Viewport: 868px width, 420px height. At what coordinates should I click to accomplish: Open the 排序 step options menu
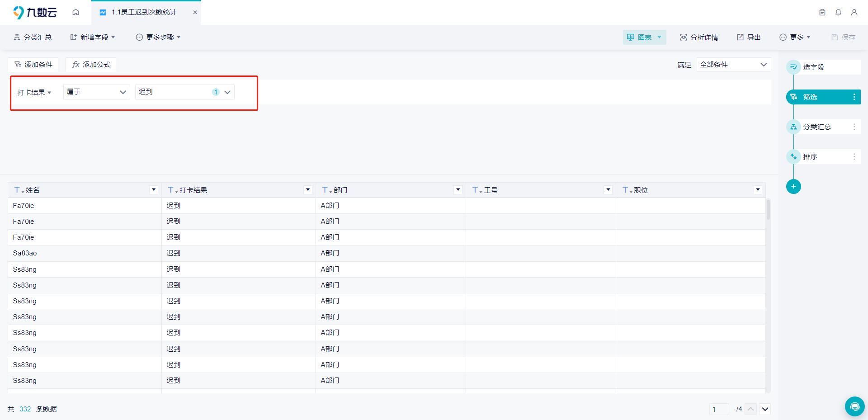[854, 157]
